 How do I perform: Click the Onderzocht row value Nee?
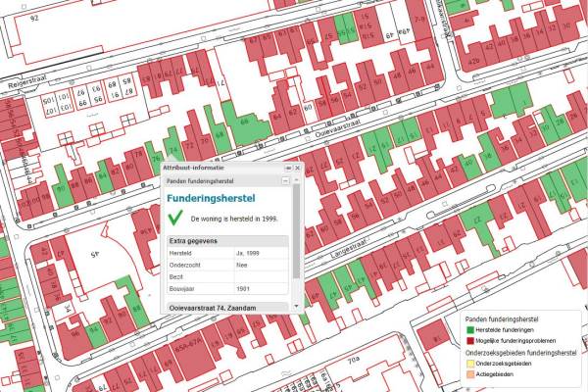pos(243,265)
